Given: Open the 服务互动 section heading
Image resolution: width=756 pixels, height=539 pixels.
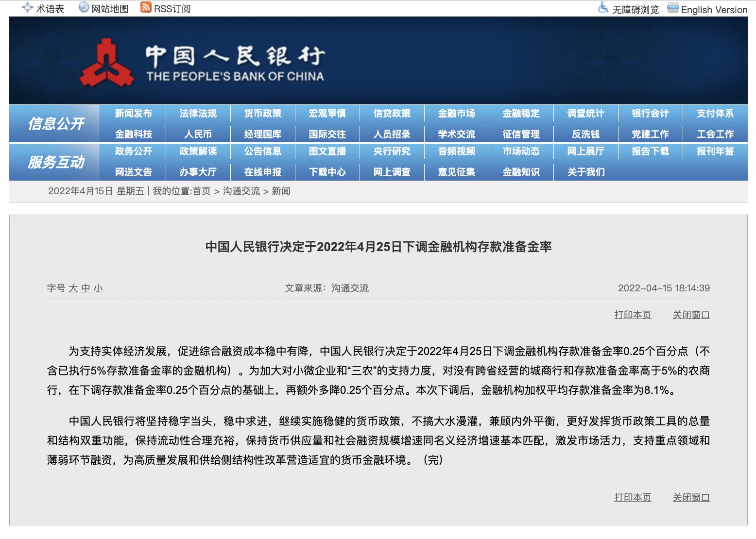Looking at the screenshot, I should tap(56, 162).
